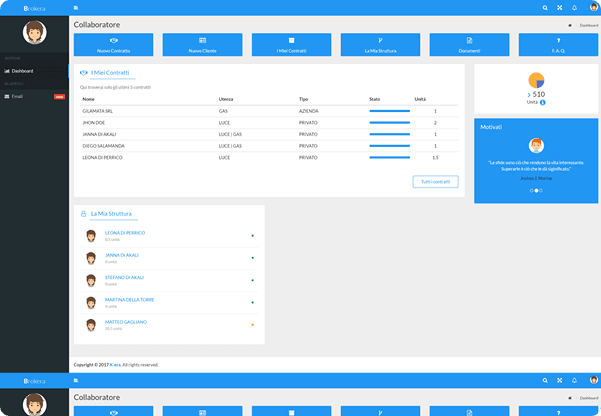Screen dimensions: 601x416
Task: Open LEONA DI PERRICO's structure profile link
Action: coord(125,233)
